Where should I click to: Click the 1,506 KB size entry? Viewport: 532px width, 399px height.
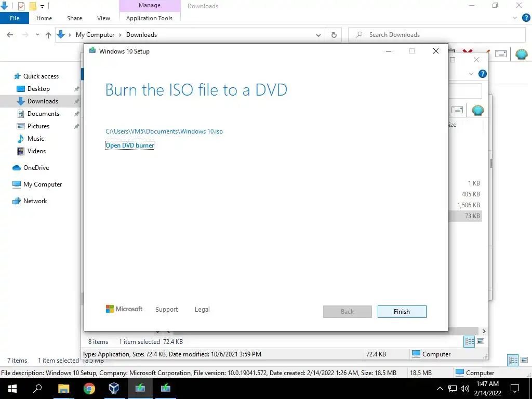[469, 205]
